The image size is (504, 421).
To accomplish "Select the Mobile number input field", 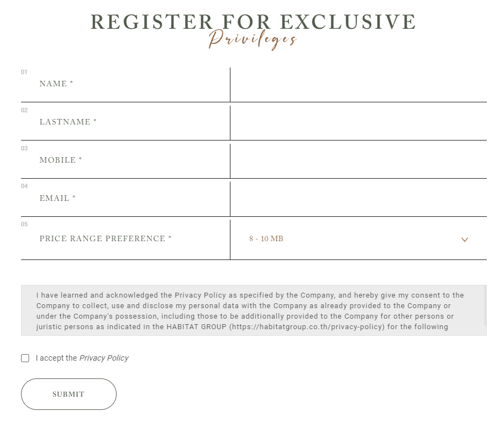I will [358, 160].
